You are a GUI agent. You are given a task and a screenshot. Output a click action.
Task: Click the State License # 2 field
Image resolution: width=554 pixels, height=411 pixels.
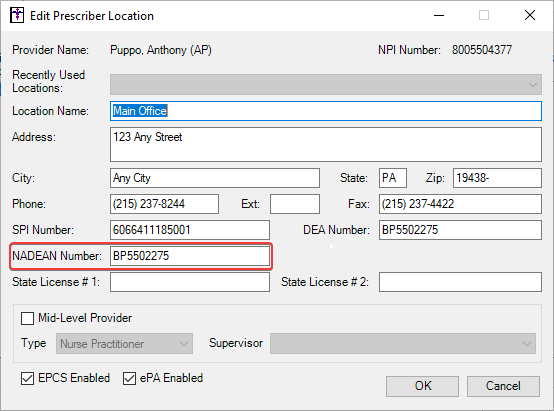point(460,282)
